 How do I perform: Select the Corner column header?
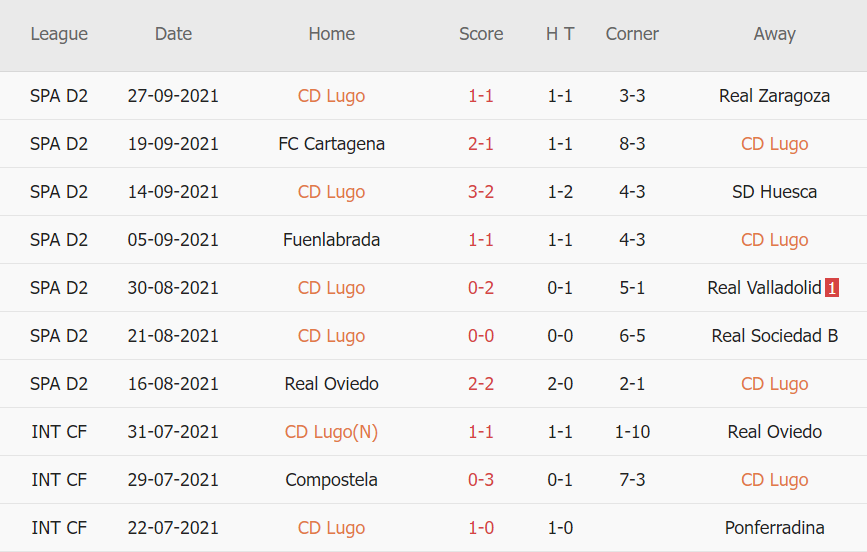point(632,34)
